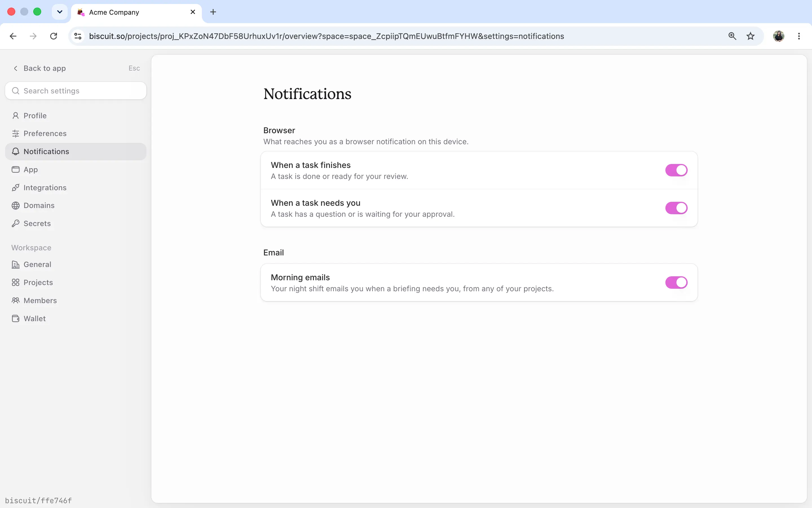Disable the 'When a task finishes' toggle

[676, 170]
